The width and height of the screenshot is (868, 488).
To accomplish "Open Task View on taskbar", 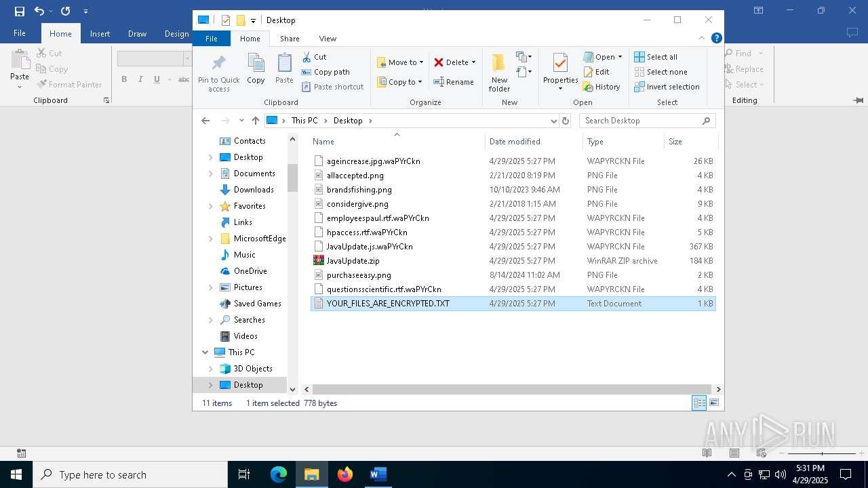I will (x=244, y=474).
